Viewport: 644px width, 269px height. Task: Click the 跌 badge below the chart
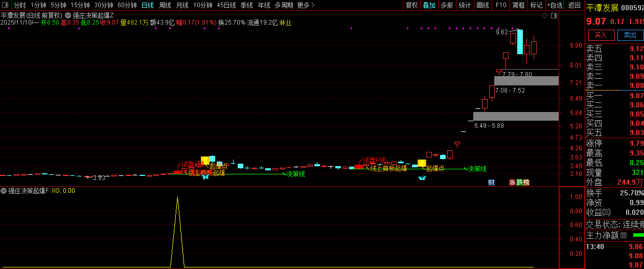click(519, 182)
